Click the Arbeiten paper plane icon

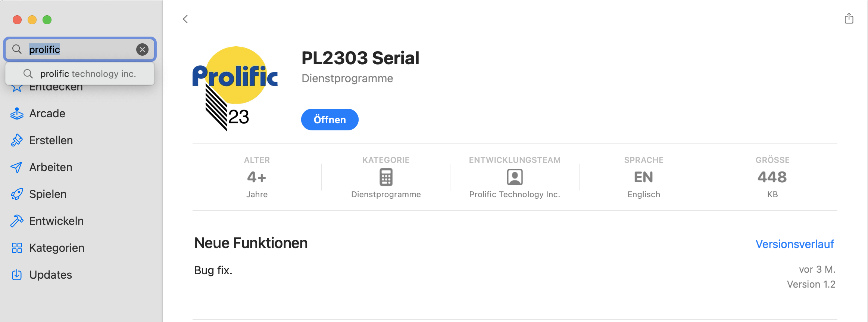(16, 167)
